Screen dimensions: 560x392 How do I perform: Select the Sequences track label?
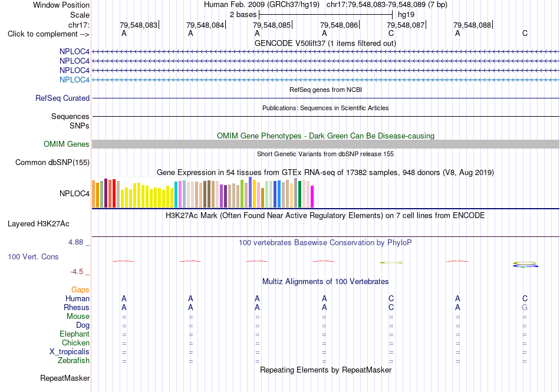tap(70, 116)
